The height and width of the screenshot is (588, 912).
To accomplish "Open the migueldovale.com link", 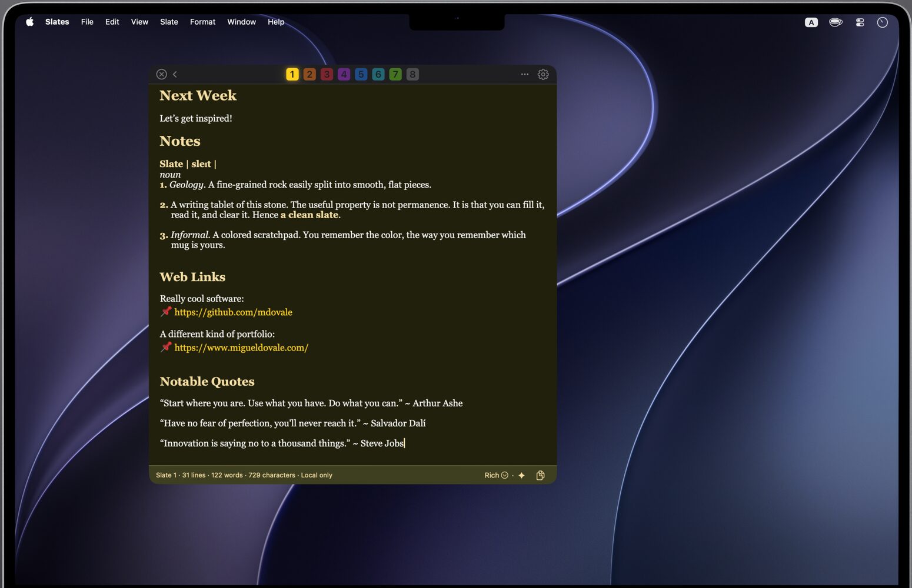I will [241, 348].
